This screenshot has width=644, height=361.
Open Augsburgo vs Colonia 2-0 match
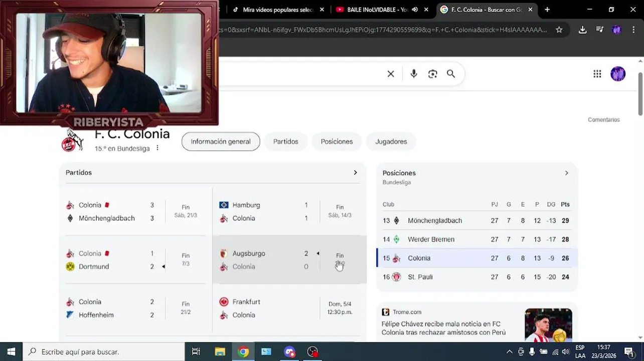pyautogui.click(x=289, y=260)
